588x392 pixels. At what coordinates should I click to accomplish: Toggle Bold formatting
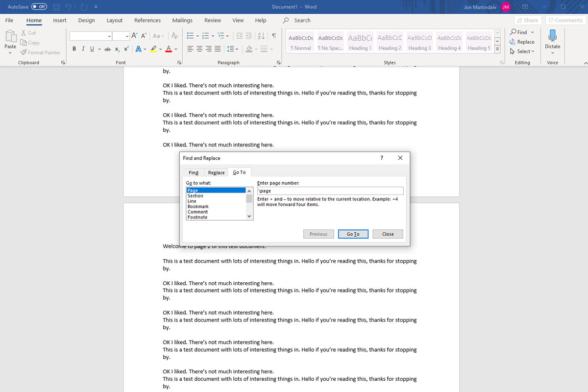74,49
